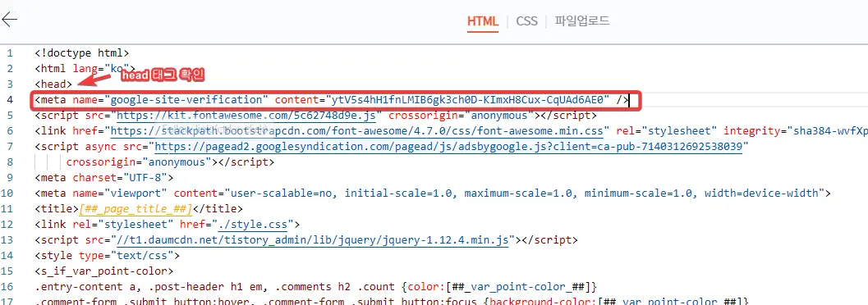Click the style type="text/css" line
Image resolution: width=868 pixels, height=305 pixels.
pyautogui.click(x=107, y=255)
